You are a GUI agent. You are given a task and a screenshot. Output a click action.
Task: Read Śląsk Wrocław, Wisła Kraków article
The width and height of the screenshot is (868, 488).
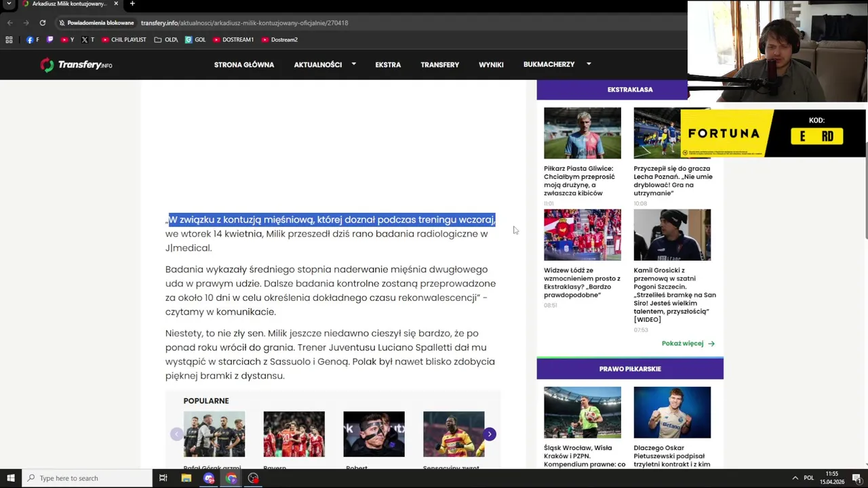(585, 456)
